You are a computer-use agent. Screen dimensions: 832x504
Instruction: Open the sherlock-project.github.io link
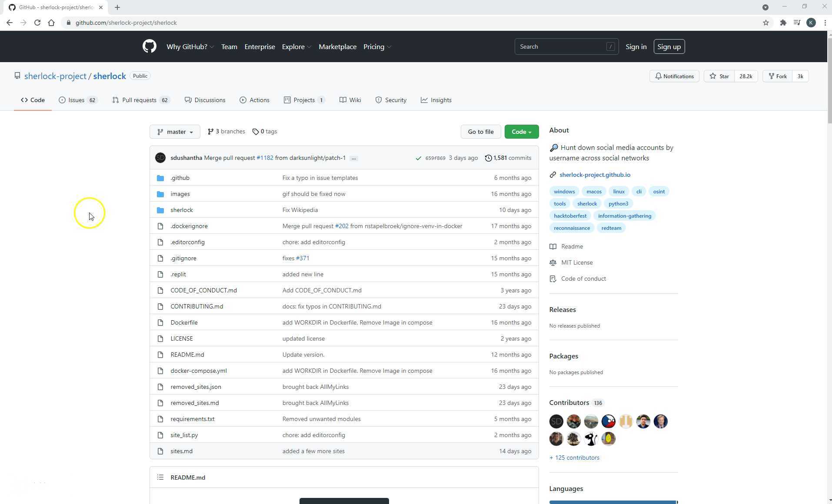click(595, 175)
